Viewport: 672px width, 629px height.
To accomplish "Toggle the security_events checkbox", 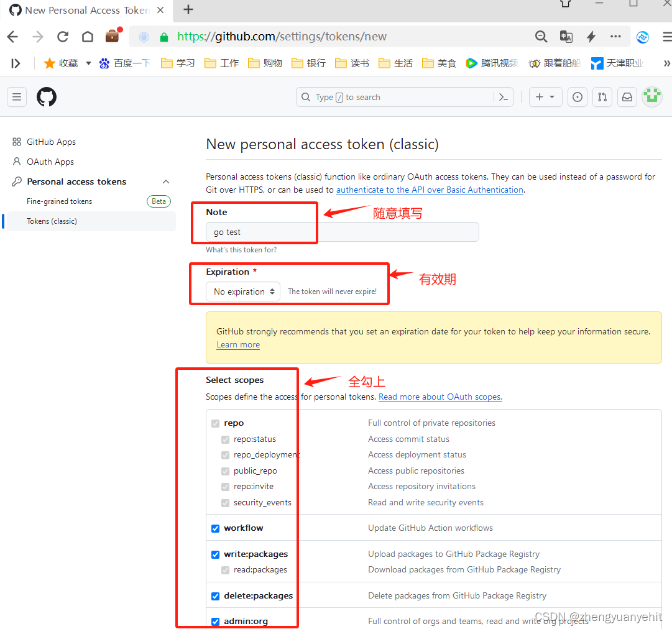I will (x=226, y=503).
